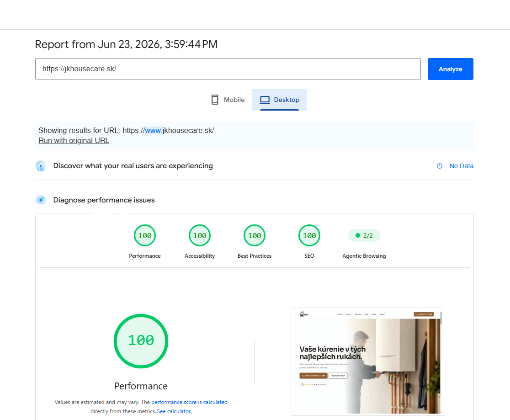Click Discover what your real users are experiencing
Screen dimensions: 510x420
coord(133,166)
